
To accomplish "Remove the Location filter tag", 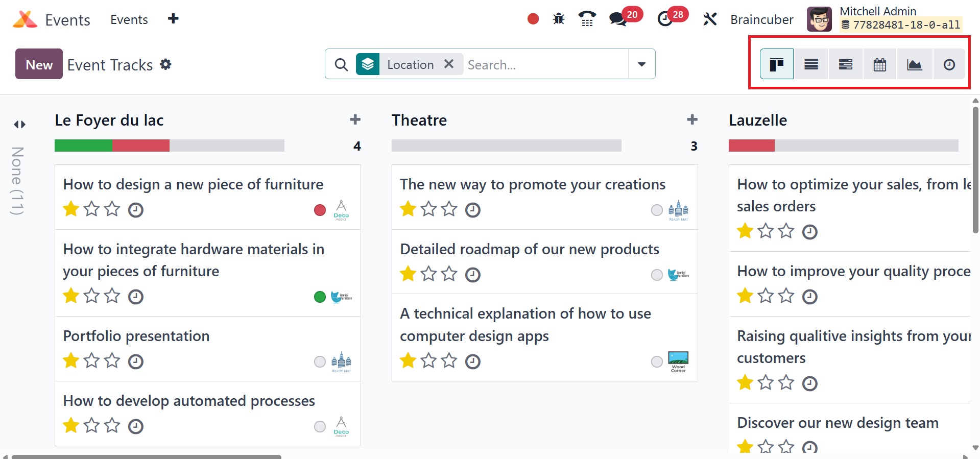I will 448,64.
